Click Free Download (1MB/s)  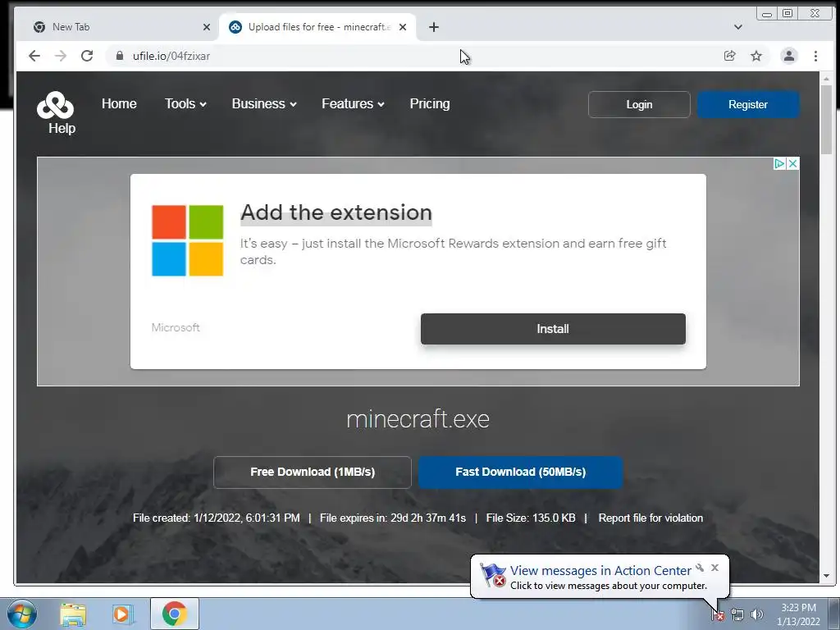[313, 472]
